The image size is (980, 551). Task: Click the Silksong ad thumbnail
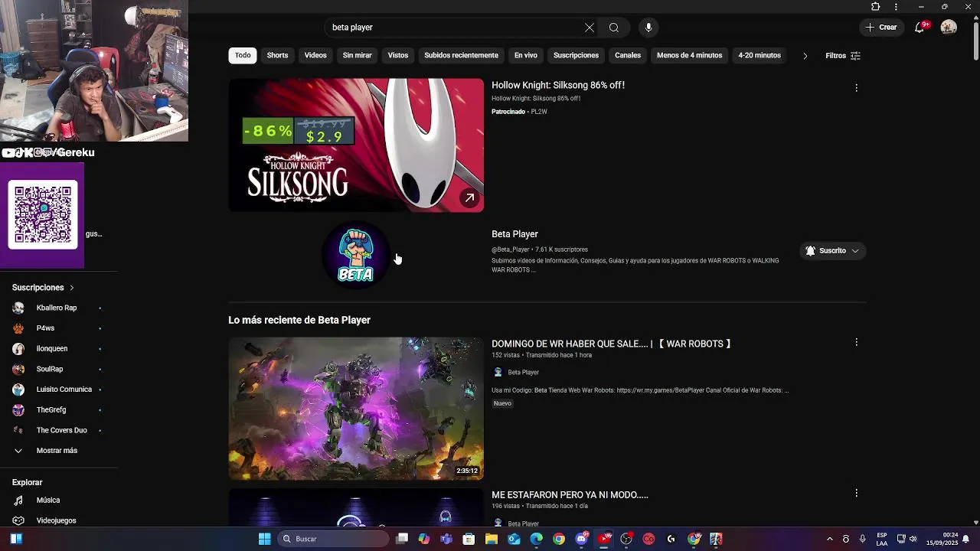click(x=356, y=145)
